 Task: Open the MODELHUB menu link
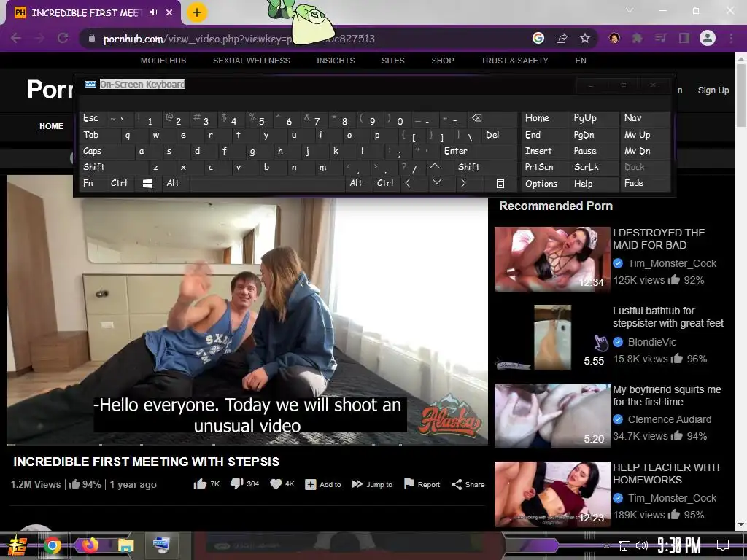coord(163,61)
